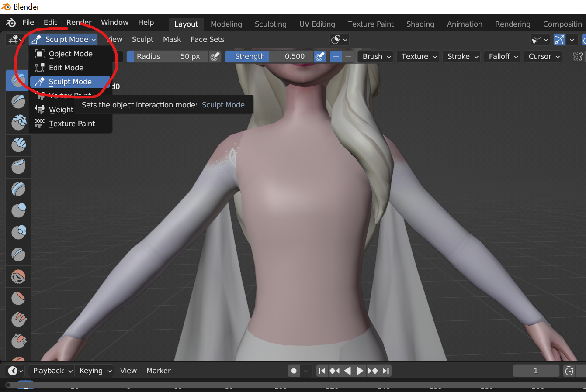
Task: Choose Object Mode from the list
Action: (70, 54)
